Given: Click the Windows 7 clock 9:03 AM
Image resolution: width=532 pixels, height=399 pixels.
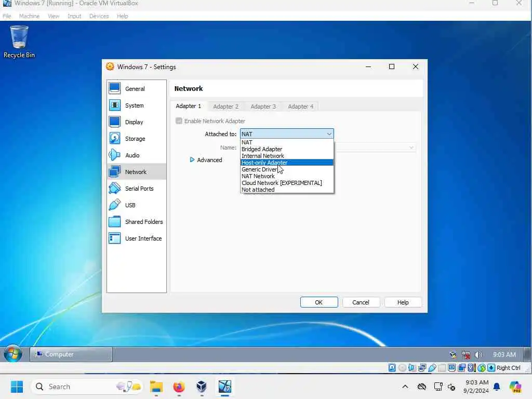Looking at the screenshot, I should coord(504,354).
